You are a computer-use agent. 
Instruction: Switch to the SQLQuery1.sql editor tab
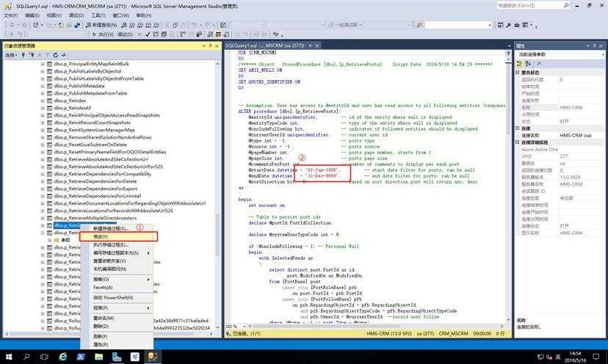pos(264,45)
